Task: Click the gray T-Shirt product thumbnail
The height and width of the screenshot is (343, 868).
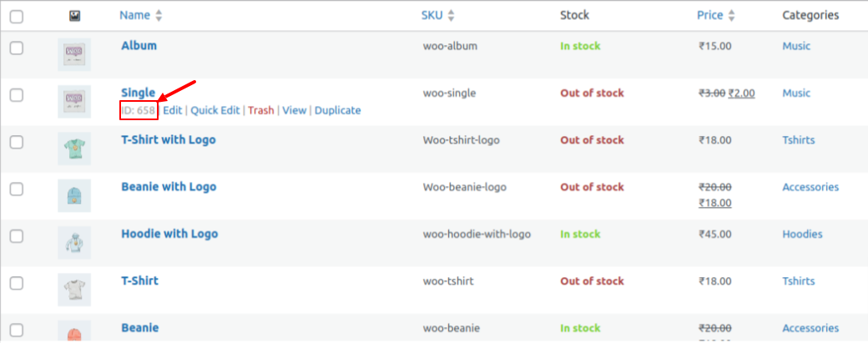Action: 73,289
